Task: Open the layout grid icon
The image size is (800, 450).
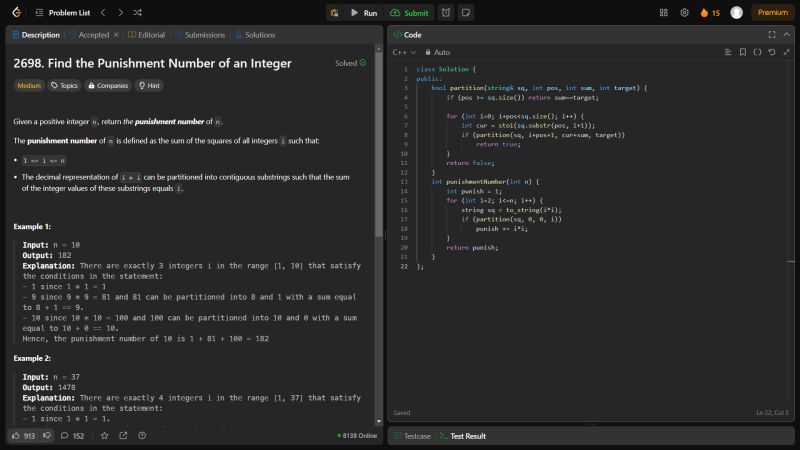Action: 664,13
